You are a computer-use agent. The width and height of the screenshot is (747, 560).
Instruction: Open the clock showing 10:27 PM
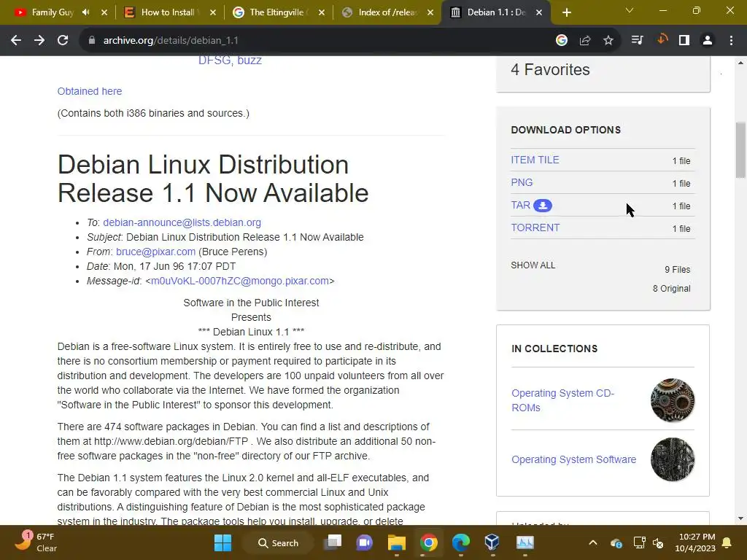pos(695,542)
